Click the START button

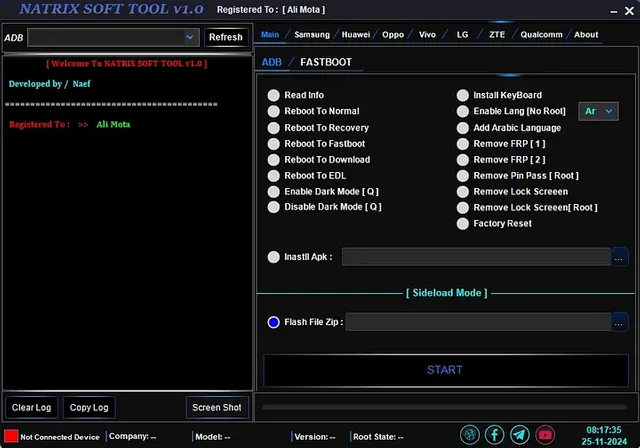(445, 370)
